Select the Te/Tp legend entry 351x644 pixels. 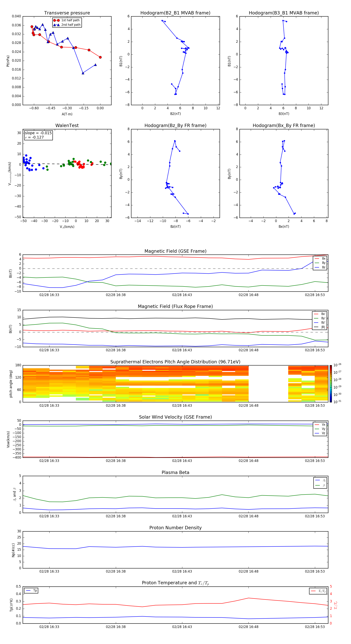coord(318,591)
